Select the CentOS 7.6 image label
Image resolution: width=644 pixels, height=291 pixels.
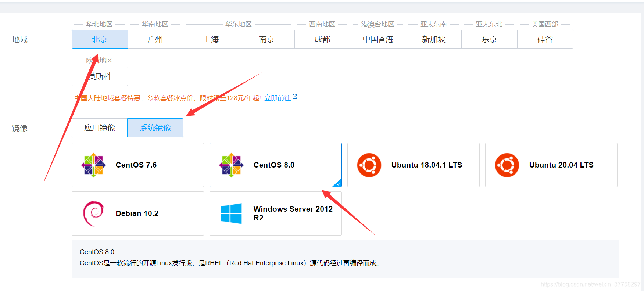pyautogui.click(x=136, y=165)
